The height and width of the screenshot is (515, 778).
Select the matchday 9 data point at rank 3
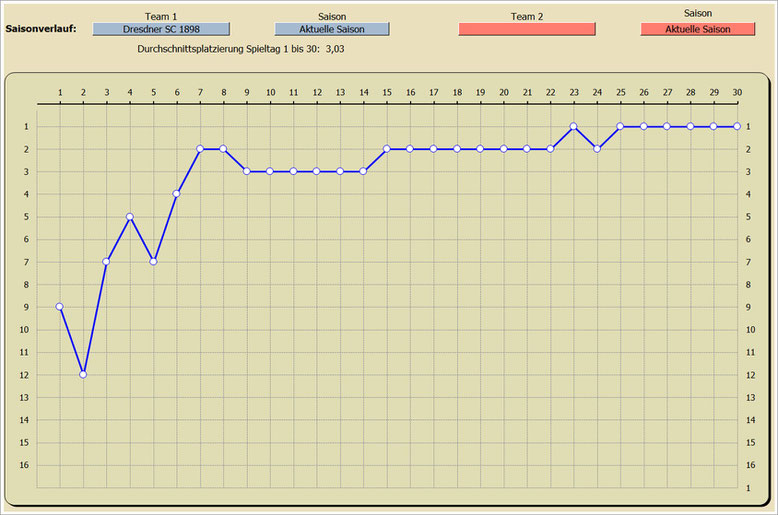pyautogui.click(x=247, y=171)
